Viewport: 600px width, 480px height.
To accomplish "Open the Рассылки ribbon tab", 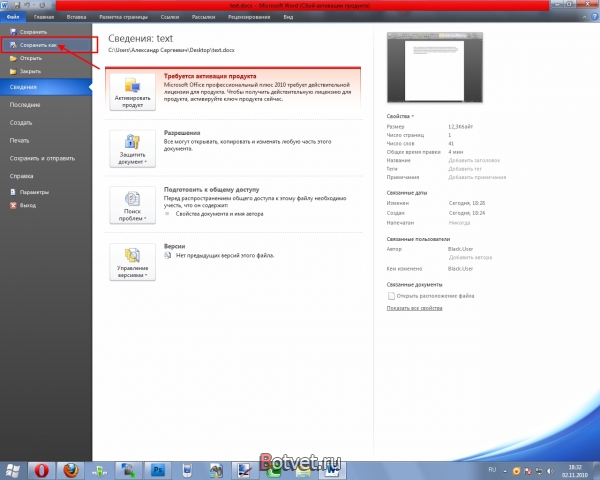I will 203,17.
